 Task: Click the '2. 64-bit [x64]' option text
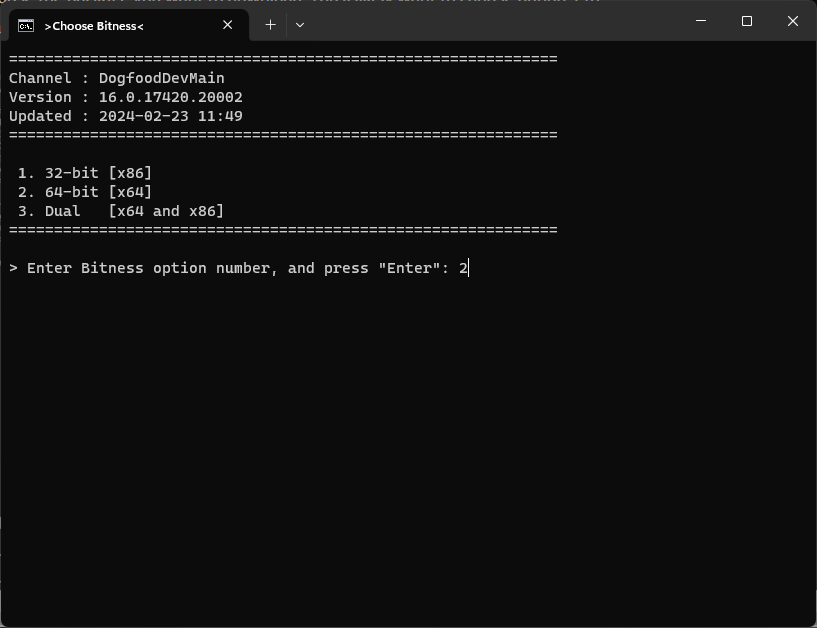[85, 192]
